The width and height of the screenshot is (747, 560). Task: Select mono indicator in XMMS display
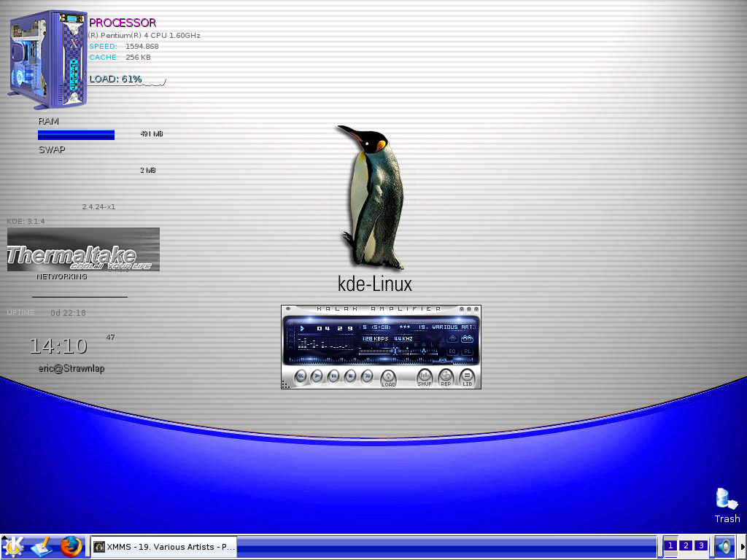tap(452, 338)
